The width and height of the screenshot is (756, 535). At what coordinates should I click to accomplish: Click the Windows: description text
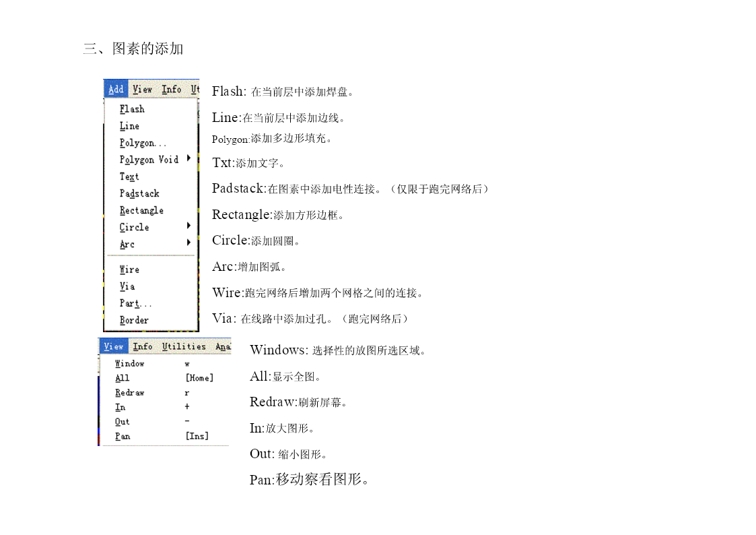click(x=338, y=350)
